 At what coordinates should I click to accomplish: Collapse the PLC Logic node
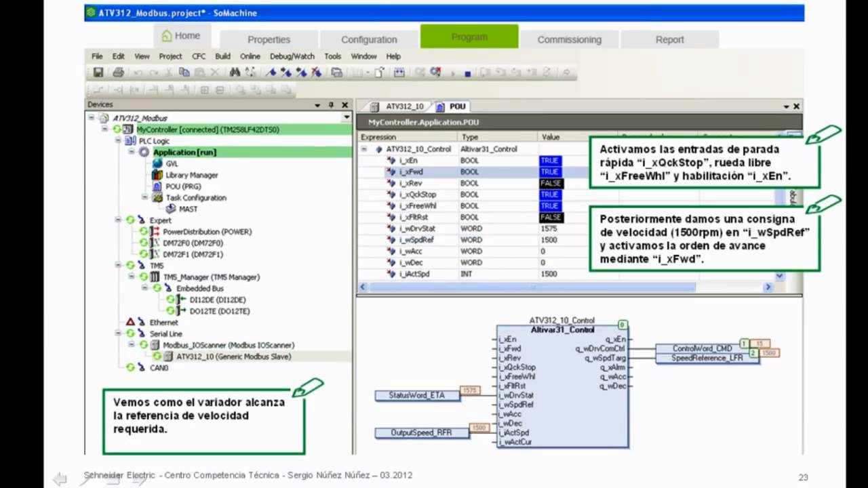point(119,141)
